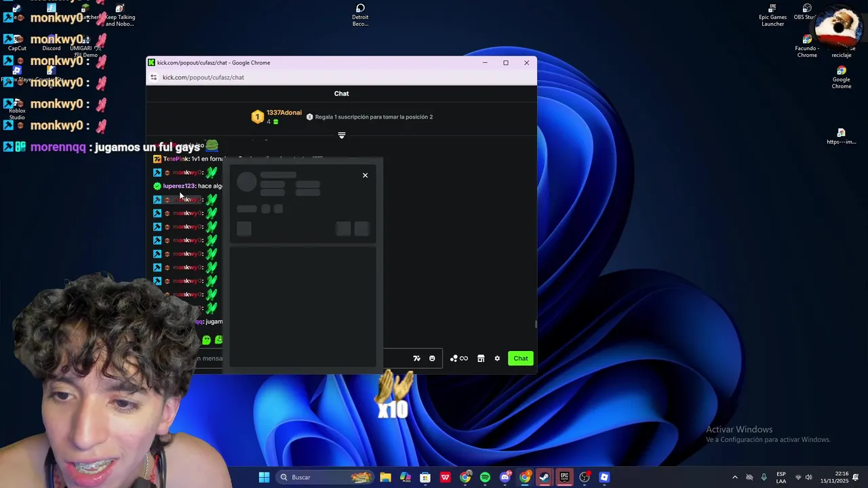Open File Explorer from taskbar
The height and width of the screenshot is (488, 868).
[385, 477]
